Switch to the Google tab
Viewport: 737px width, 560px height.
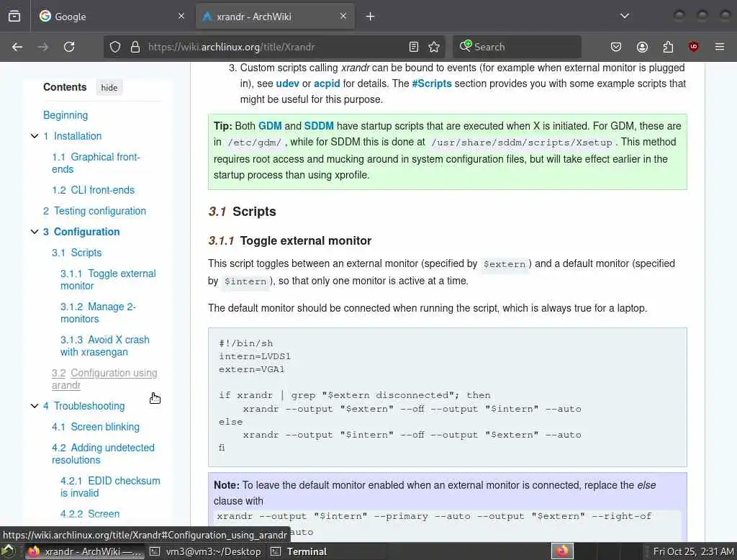(112, 17)
